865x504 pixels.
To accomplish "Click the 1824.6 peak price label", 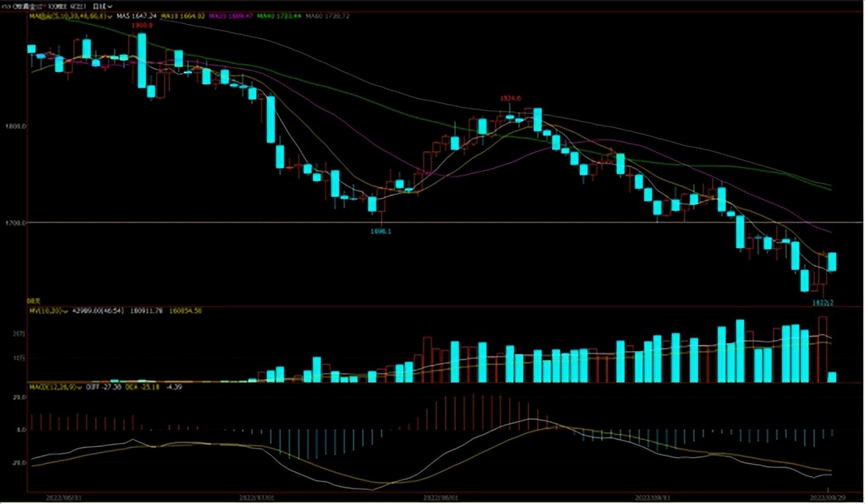I will pyautogui.click(x=511, y=99).
